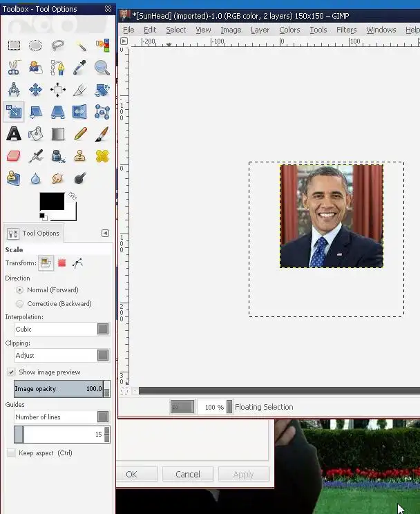Select the Dodge/Burn tool

(80, 178)
